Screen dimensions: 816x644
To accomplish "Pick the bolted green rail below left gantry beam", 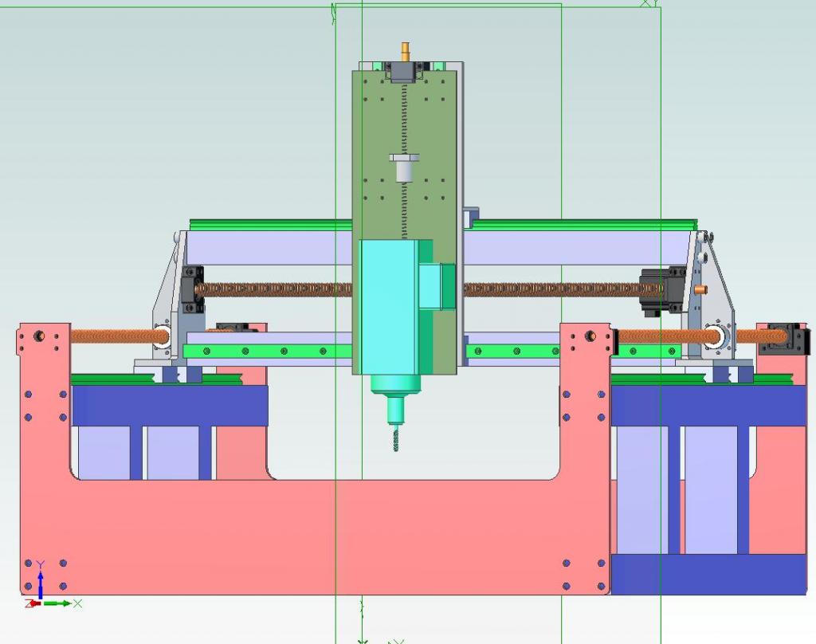I will coord(268,351).
